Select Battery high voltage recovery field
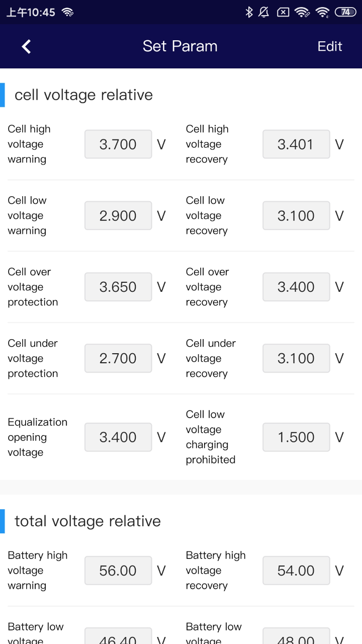Screen dimensions: 362x644 pyautogui.click(x=296, y=571)
